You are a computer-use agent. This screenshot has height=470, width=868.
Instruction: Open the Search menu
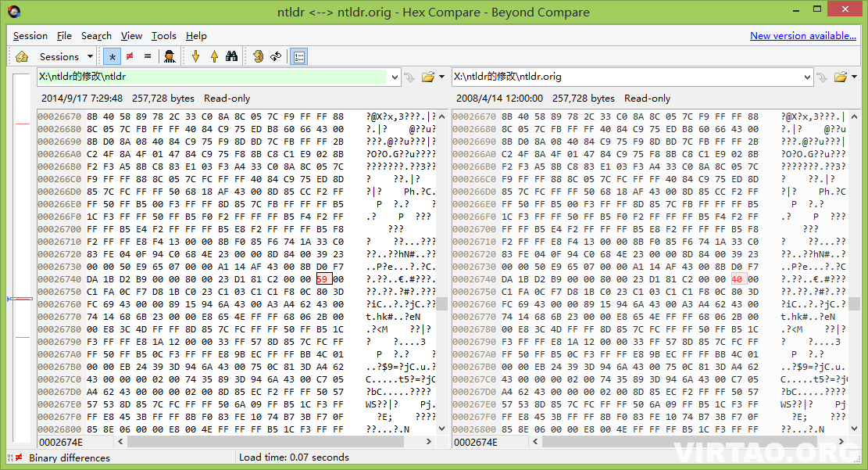(96, 35)
